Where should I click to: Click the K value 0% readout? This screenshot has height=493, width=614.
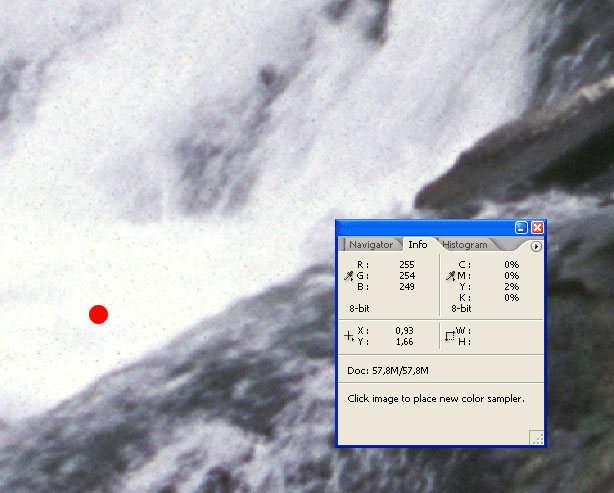tap(511, 297)
